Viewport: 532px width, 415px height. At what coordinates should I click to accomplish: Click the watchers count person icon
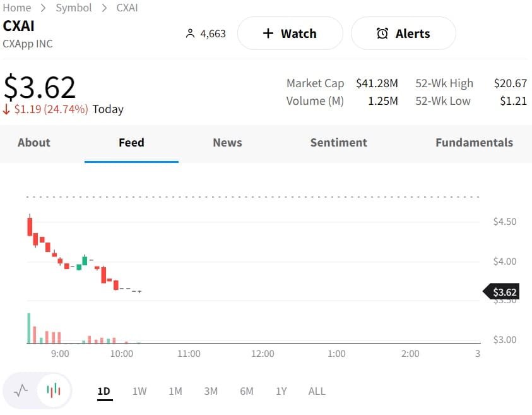coord(190,33)
